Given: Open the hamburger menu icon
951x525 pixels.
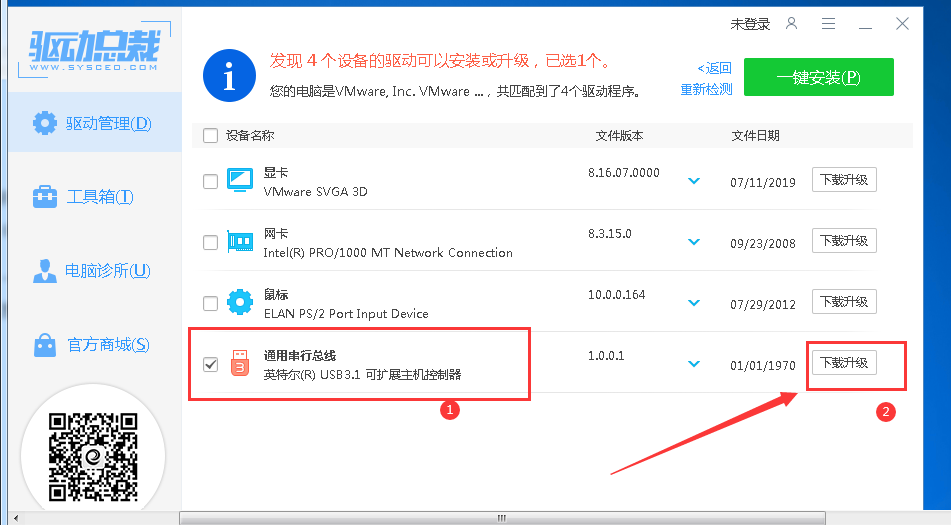Looking at the screenshot, I should tap(828, 24).
